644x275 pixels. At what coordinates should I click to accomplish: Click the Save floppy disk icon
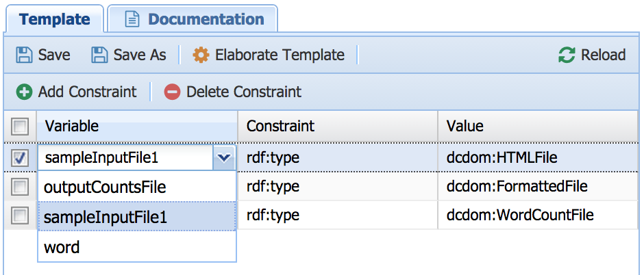point(24,55)
